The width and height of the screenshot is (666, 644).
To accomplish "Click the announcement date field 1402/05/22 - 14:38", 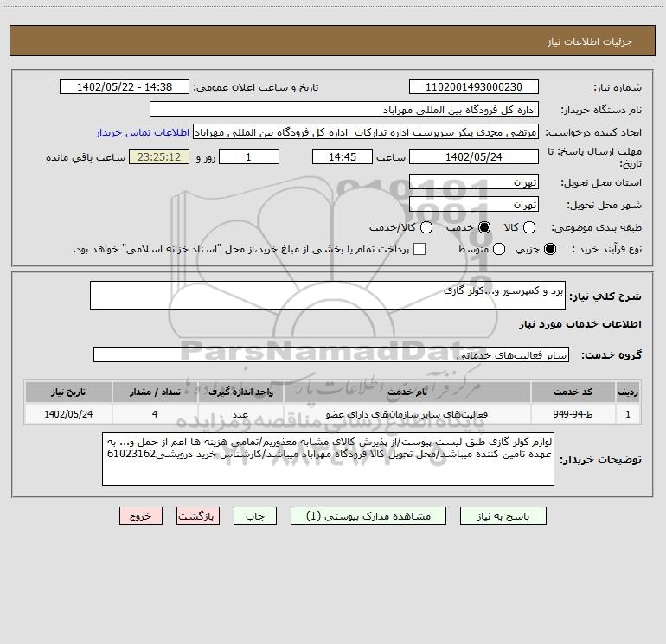I will click(125, 87).
